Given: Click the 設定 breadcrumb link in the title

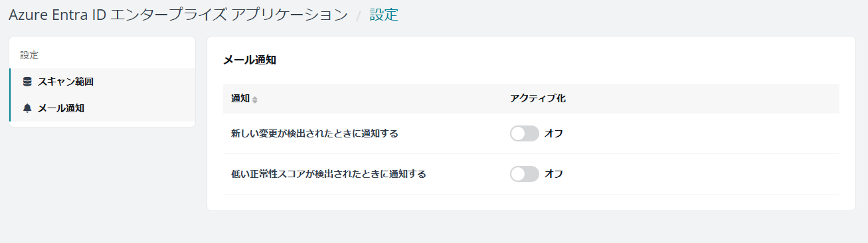Looking at the screenshot, I should coord(384,15).
